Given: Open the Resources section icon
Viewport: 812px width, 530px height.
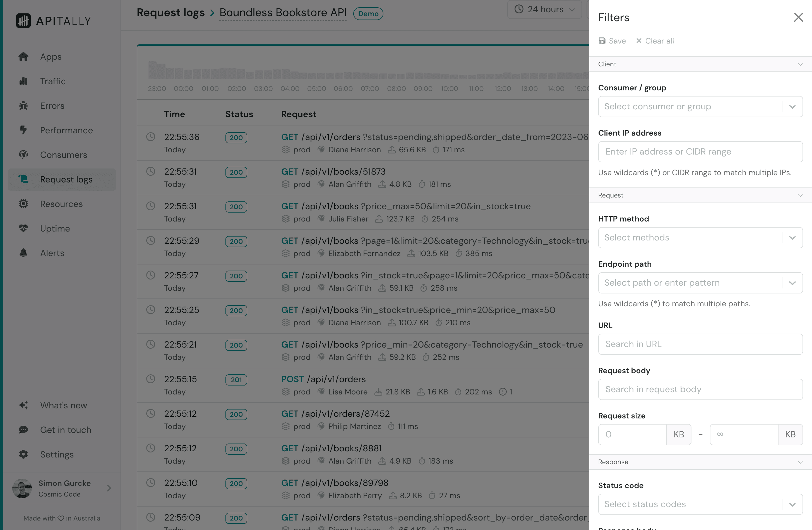Looking at the screenshot, I should pyautogui.click(x=23, y=204).
